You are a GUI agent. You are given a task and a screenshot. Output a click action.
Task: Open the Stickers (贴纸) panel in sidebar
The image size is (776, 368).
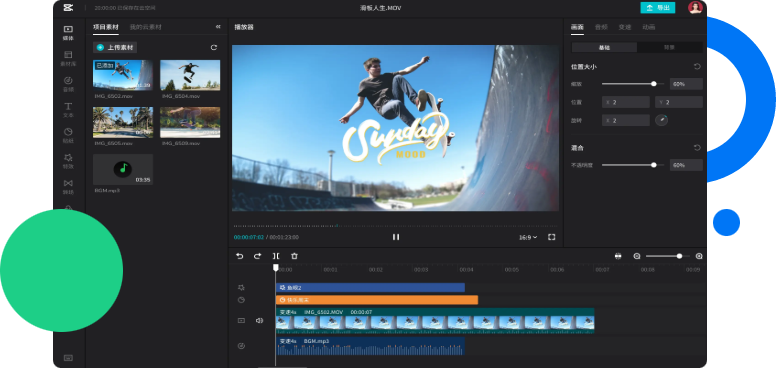tap(68, 135)
